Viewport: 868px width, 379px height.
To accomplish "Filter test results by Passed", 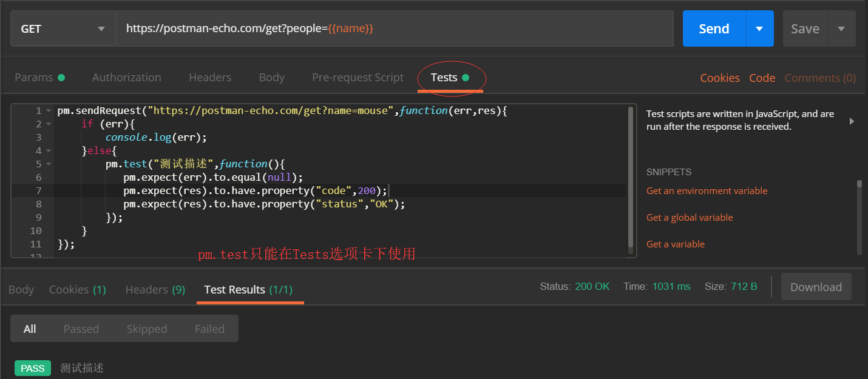I will click(x=81, y=329).
